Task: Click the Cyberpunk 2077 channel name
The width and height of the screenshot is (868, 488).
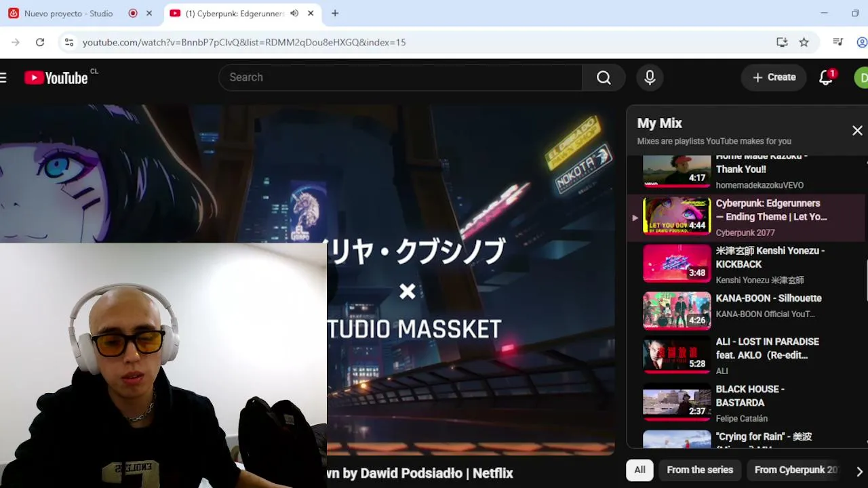Action: [745, 232]
